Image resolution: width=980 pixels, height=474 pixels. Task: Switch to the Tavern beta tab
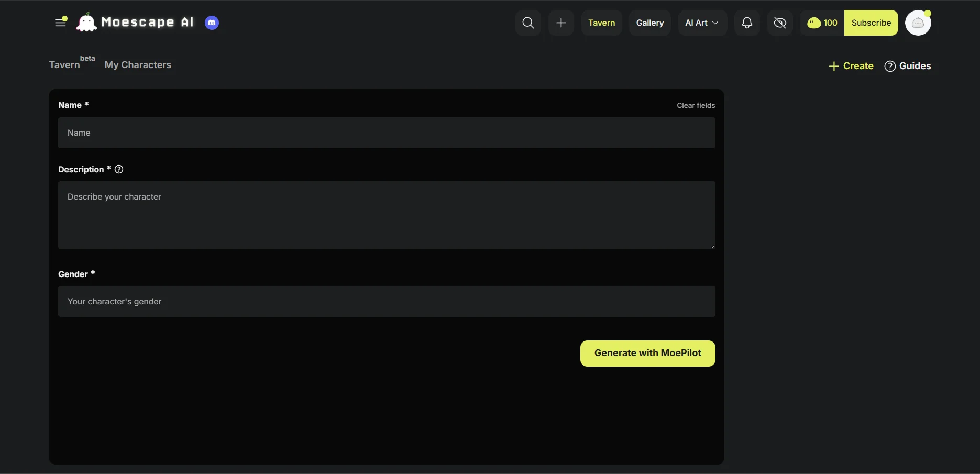click(72, 63)
